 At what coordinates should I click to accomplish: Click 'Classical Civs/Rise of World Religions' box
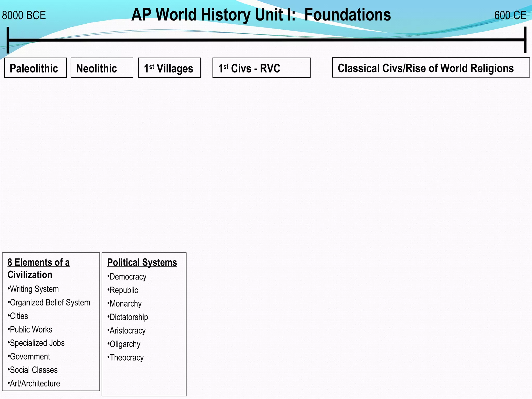[431, 68]
